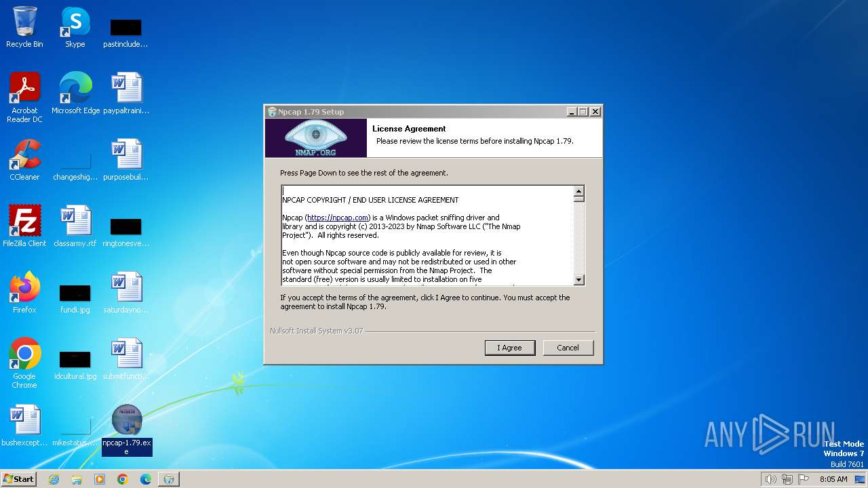Open Windows Media Player taskbar icon
This screenshot has width=868, height=488.
click(x=100, y=479)
